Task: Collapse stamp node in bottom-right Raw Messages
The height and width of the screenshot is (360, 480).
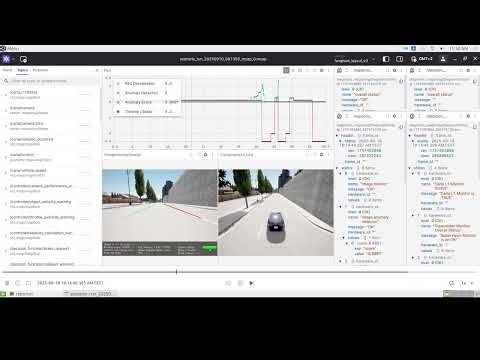Action: 413,141
